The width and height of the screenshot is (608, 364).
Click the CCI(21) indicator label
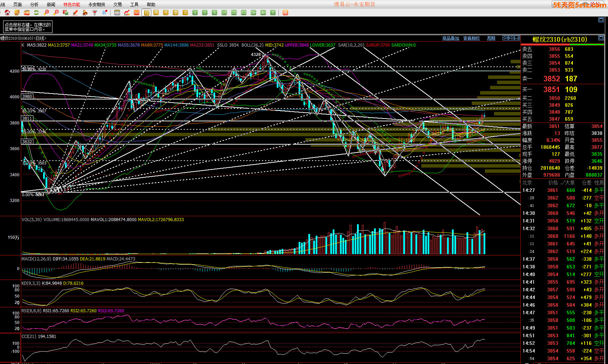[x=29, y=336]
